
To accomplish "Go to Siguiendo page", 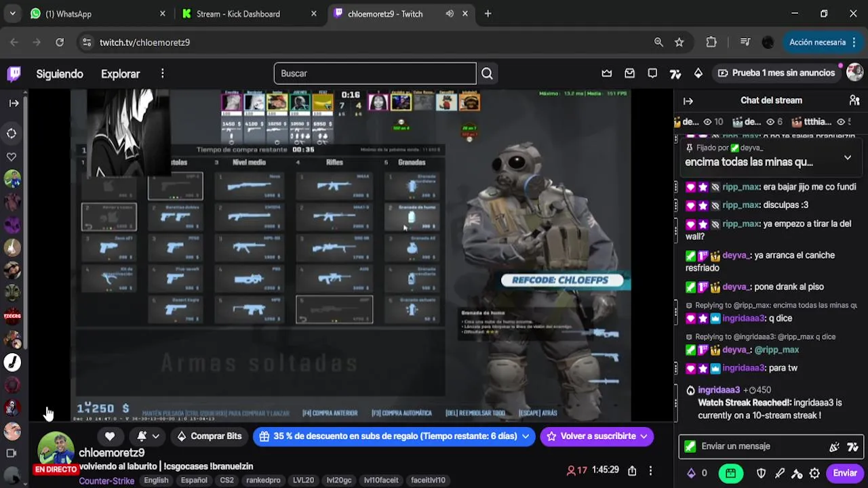I will (x=60, y=74).
